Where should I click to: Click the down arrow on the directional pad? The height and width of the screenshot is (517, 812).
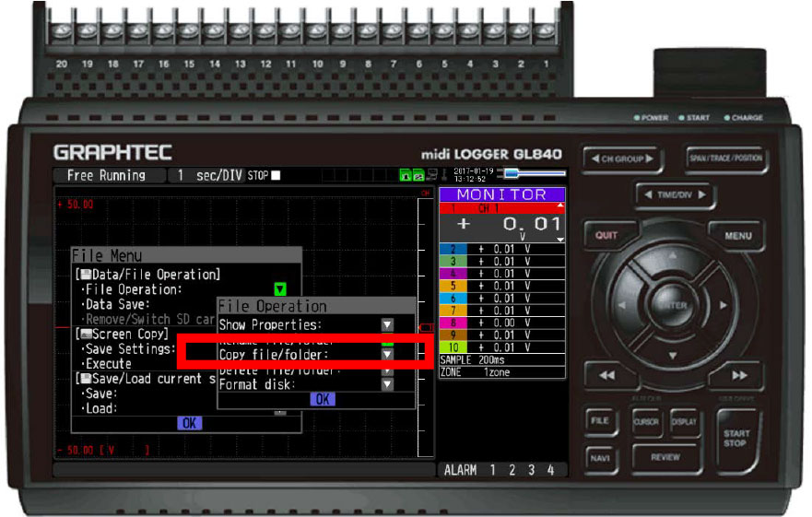coord(672,356)
